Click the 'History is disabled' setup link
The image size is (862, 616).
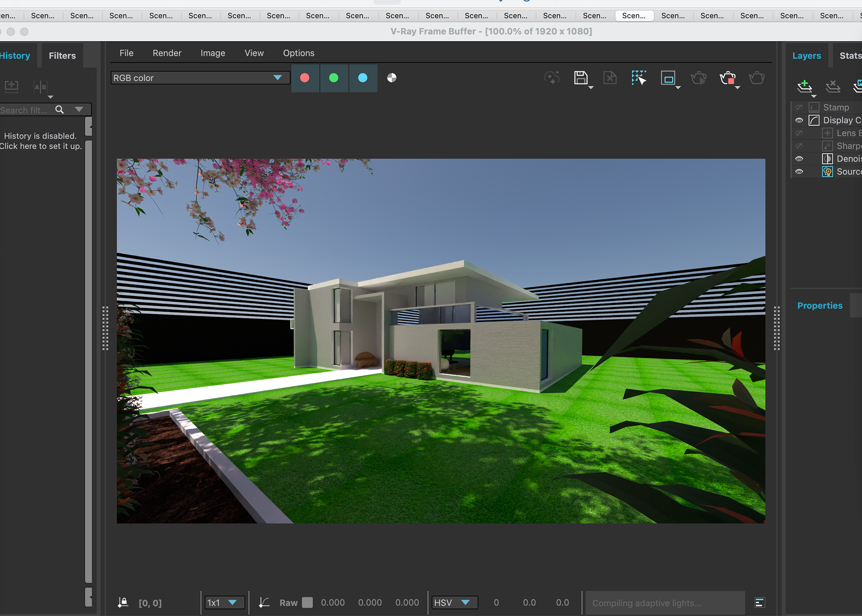coord(40,141)
